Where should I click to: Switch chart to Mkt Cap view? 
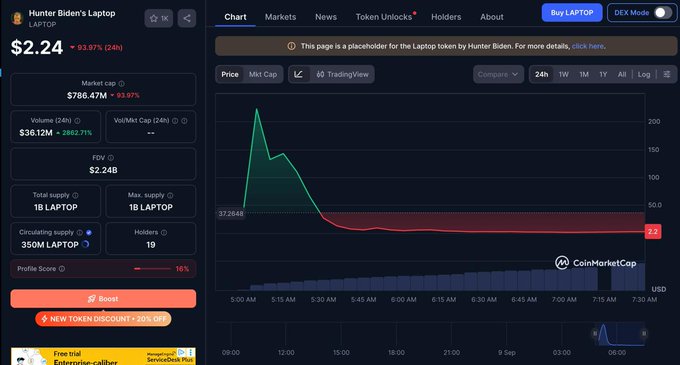[x=263, y=74]
